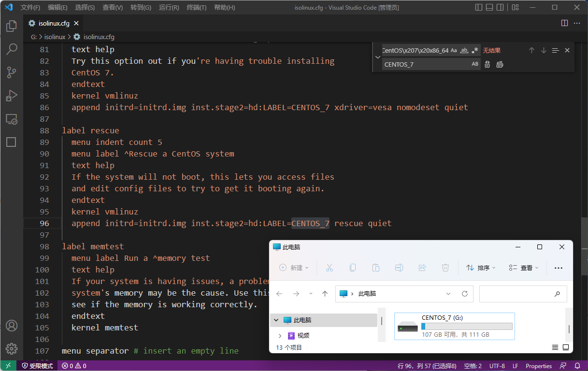Image resolution: width=588 pixels, height=371 pixels.
Task: Change indentation via 空格: 2
Action: (473, 366)
